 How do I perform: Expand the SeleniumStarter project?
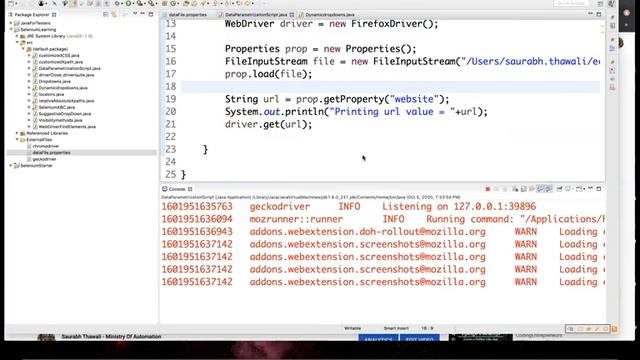[11, 166]
